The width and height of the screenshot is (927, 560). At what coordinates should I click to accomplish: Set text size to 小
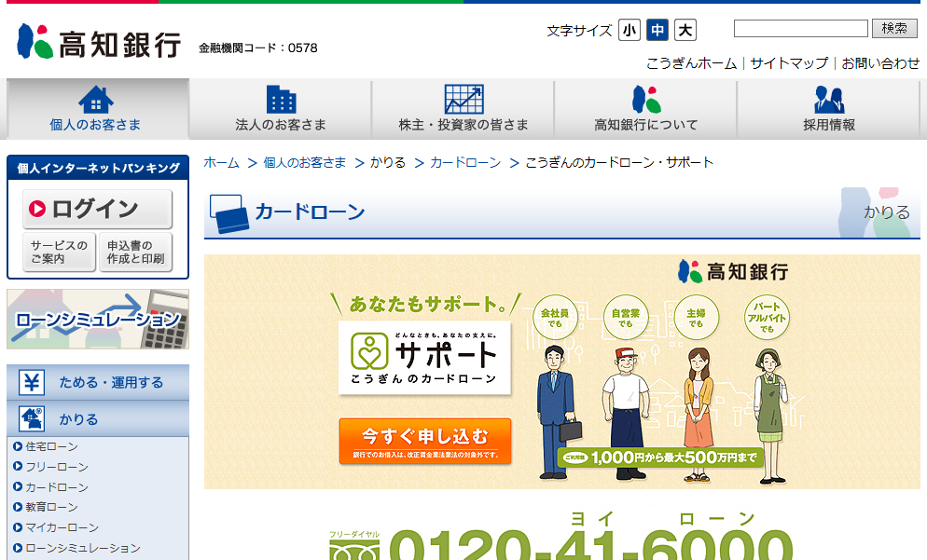(630, 30)
